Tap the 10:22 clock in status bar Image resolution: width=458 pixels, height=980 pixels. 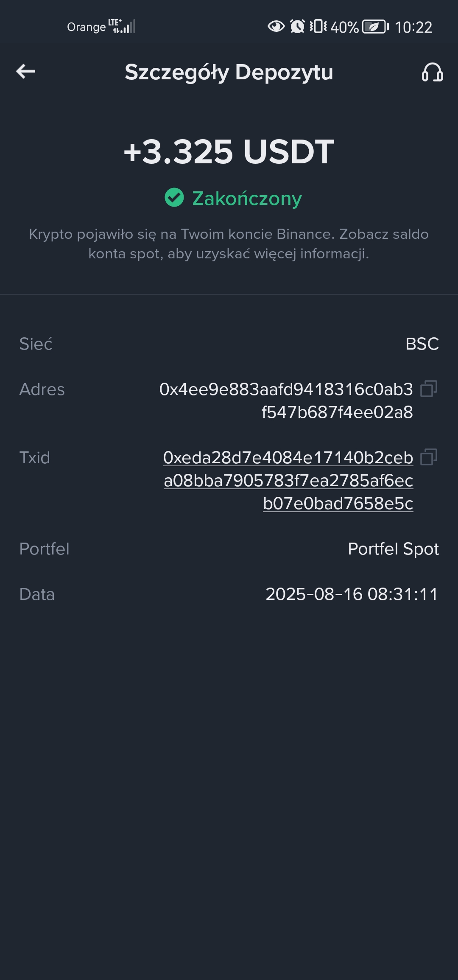(x=413, y=27)
